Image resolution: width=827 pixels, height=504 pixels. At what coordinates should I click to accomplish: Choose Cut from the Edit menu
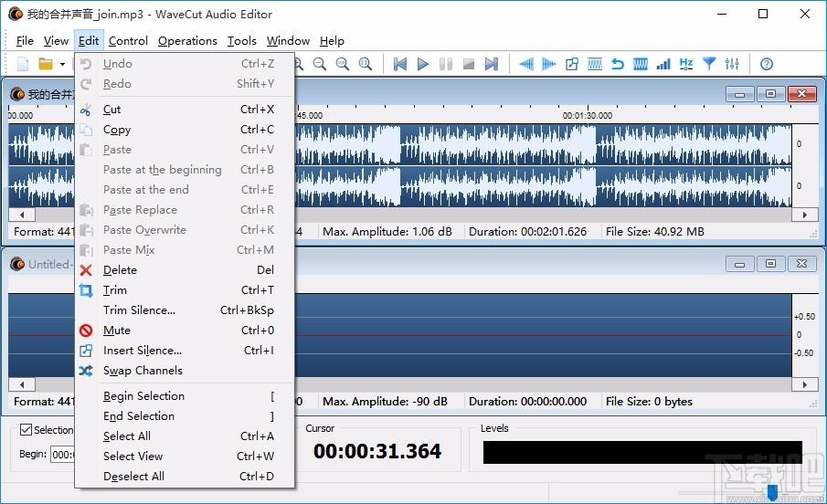185,110
